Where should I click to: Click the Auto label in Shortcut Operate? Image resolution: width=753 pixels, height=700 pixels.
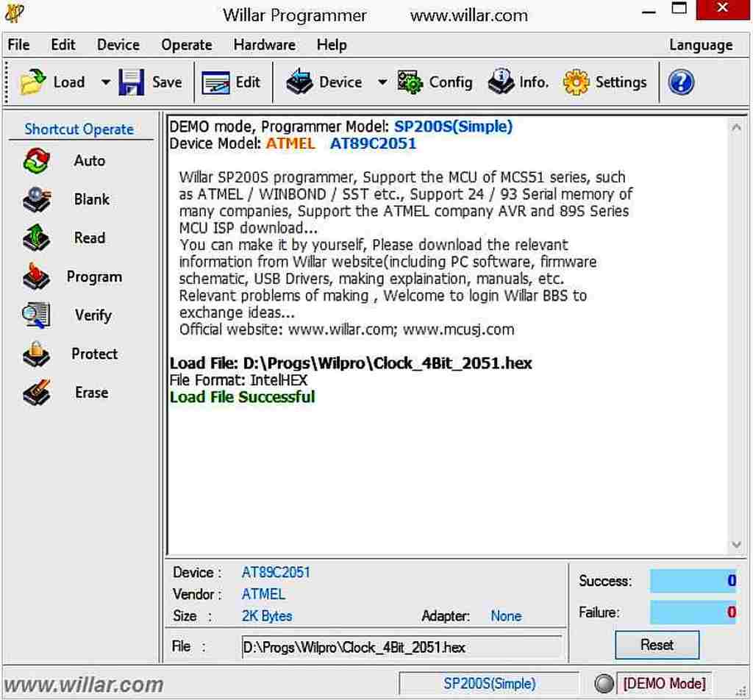(x=90, y=161)
